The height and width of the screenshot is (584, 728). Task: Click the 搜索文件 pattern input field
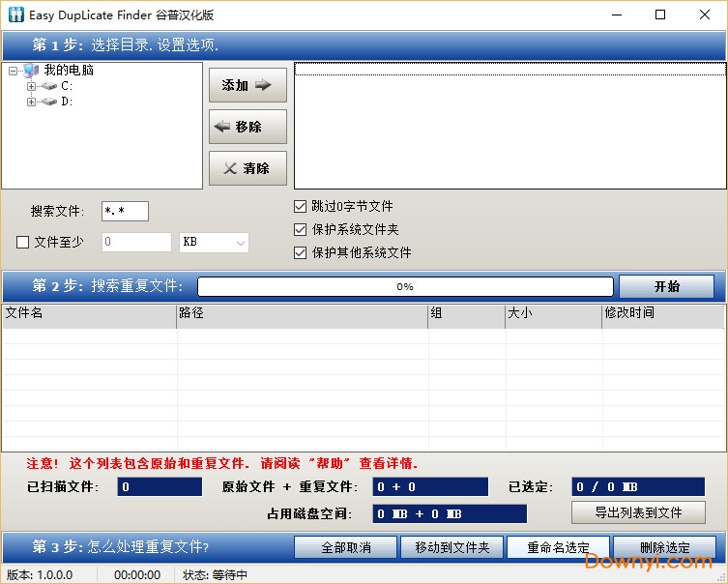pyautogui.click(x=125, y=211)
